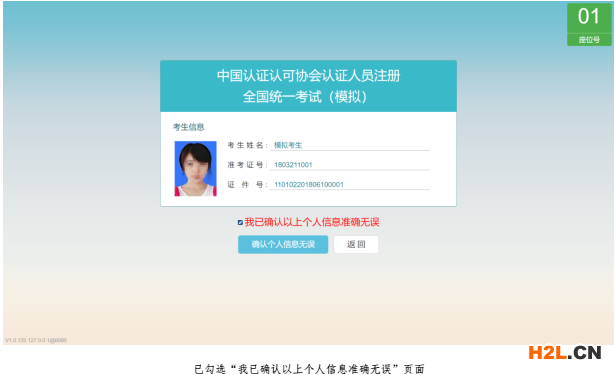615x375 pixels.
Task: Click the 准考证号 label
Action: 247,165
